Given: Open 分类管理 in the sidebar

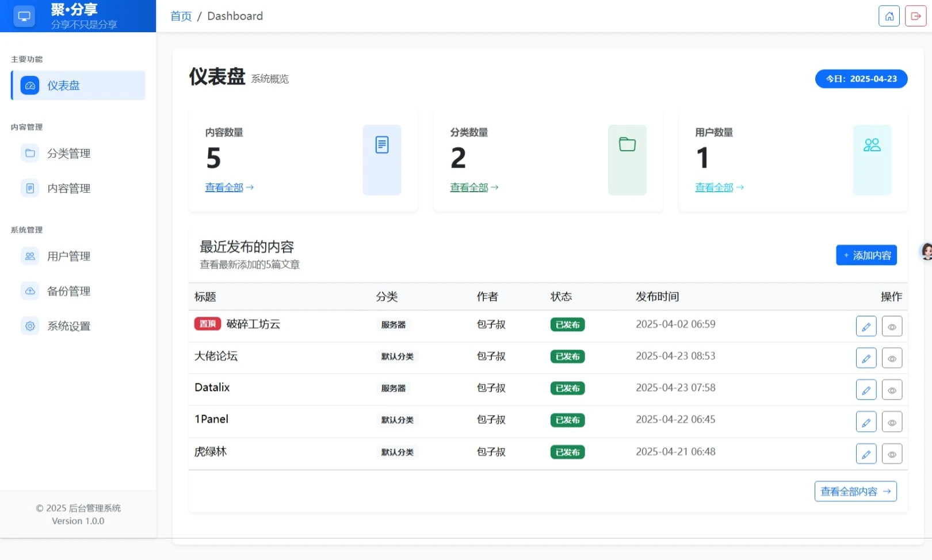Looking at the screenshot, I should pos(68,154).
